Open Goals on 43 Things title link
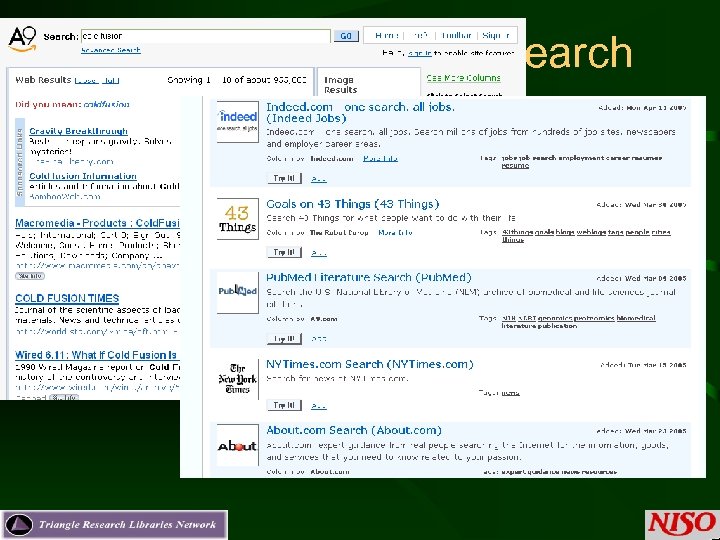 353,204
